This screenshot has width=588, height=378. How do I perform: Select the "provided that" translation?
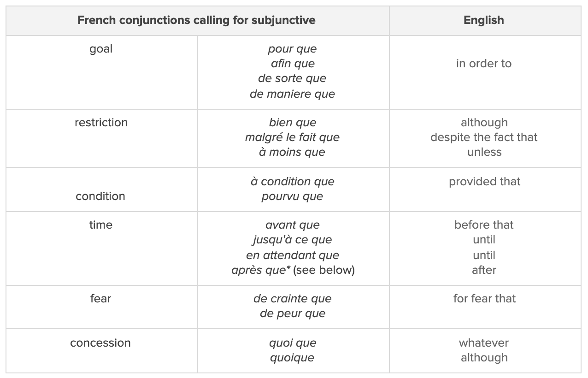[484, 182]
